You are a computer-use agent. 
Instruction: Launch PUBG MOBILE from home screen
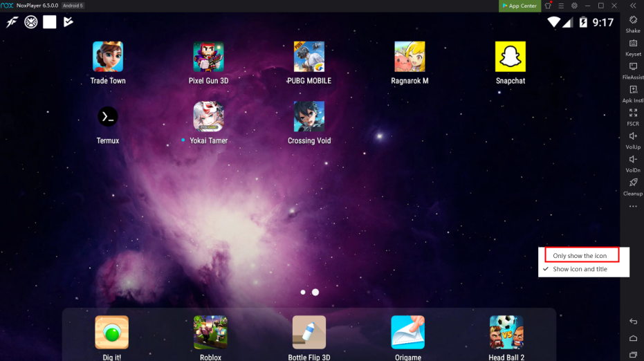point(309,57)
